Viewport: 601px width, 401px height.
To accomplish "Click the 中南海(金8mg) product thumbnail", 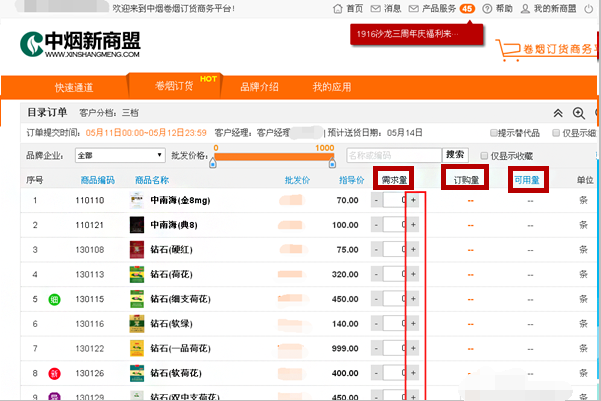I will [x=137, y=200].
